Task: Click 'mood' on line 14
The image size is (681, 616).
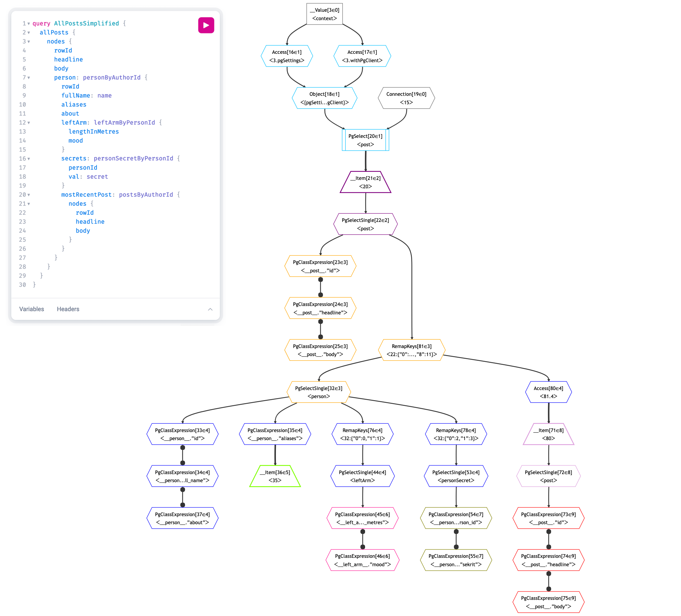Action: [x=76, y=141]
